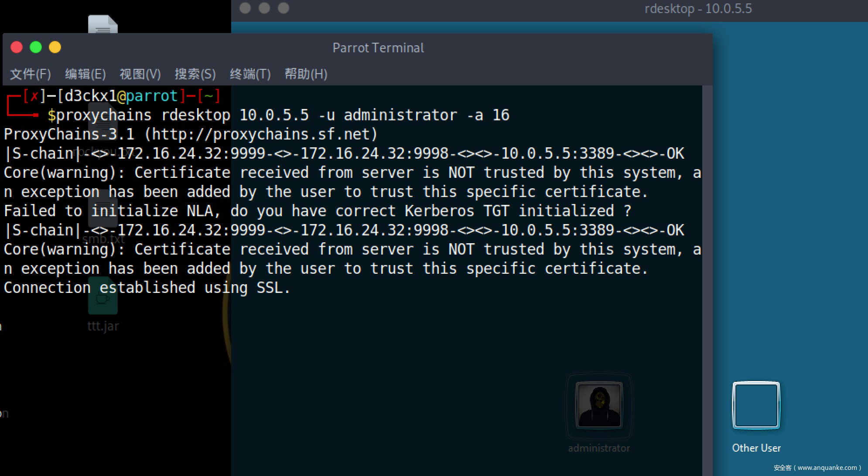This screenshot has height=476, width=868.
Task: Focus the rdesktop - 10.0.5.5 title bar
Action: pos(698,9)
